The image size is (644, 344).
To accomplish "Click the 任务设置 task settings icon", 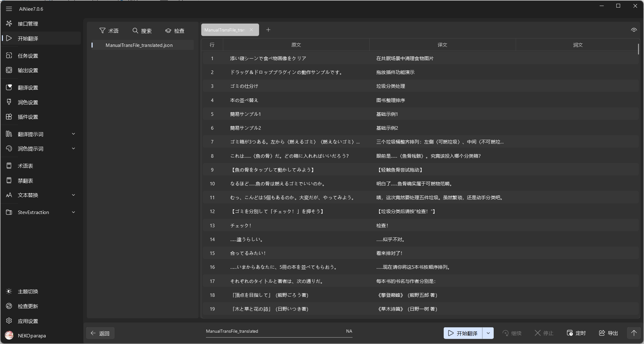I will tap(9, 56).
